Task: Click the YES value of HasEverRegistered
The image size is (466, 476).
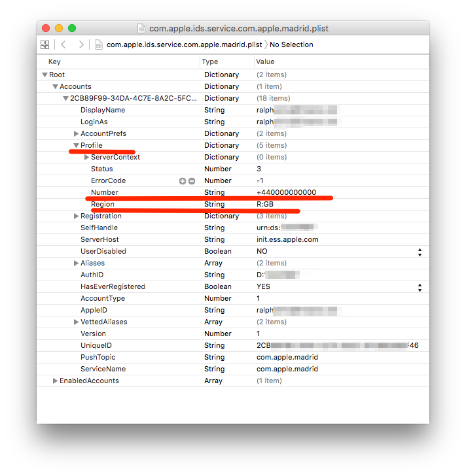Action: [x=263, y=286]
